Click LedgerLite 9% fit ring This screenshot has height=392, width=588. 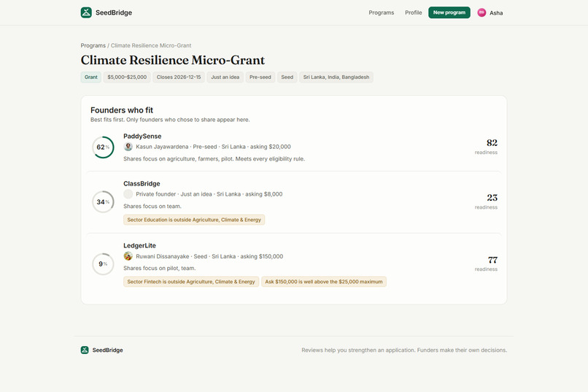[x=103, y=264]
